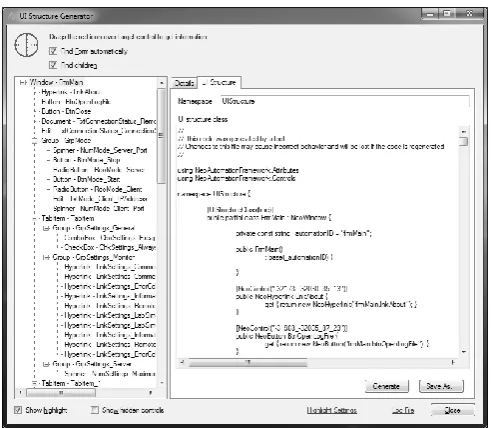493x428 pixels.
Task: Select ComboBox - CboSettings tree item
Action: (110, 238)
